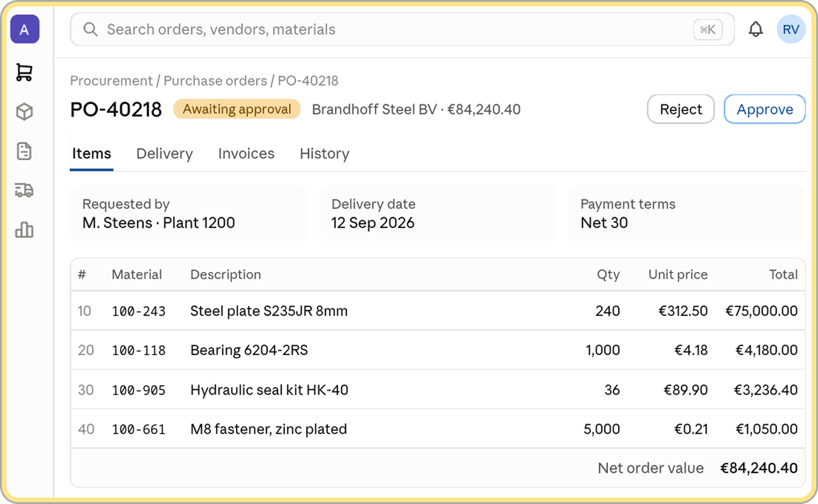Viewport: 818px width, 504px height.
Task: Open the truck deliveries section
Action: tap(25, 191)
